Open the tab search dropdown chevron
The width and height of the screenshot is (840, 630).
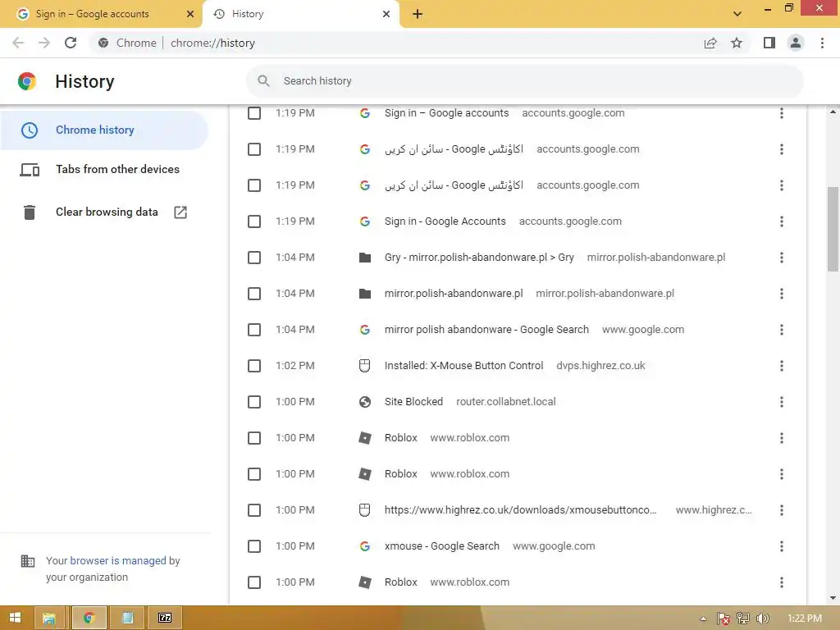click(737, 14)
